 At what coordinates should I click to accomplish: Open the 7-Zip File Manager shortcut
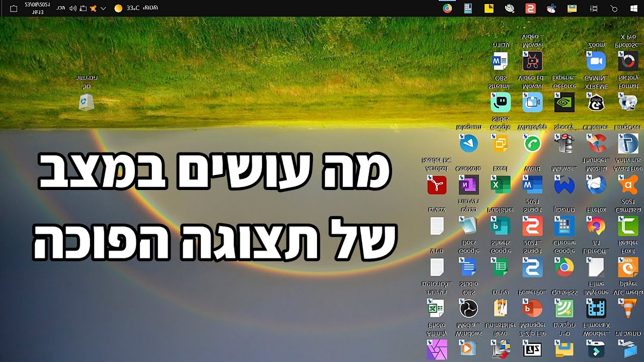click(532, 348)
